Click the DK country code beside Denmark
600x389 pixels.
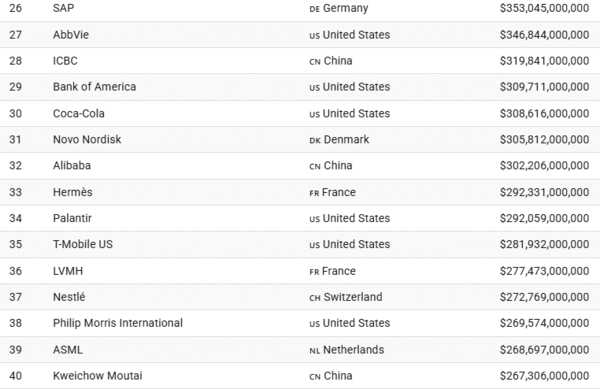pos(315,140)
